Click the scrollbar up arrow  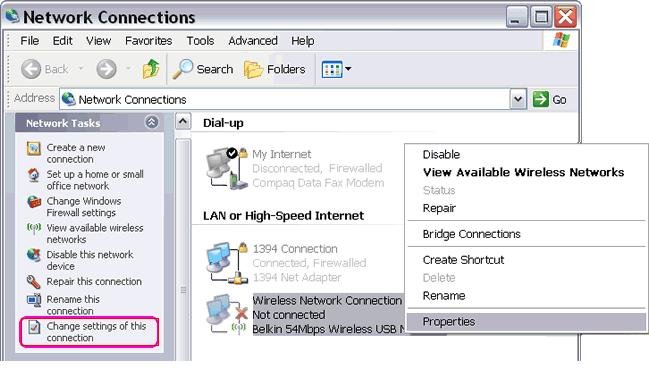coord(183,122)
